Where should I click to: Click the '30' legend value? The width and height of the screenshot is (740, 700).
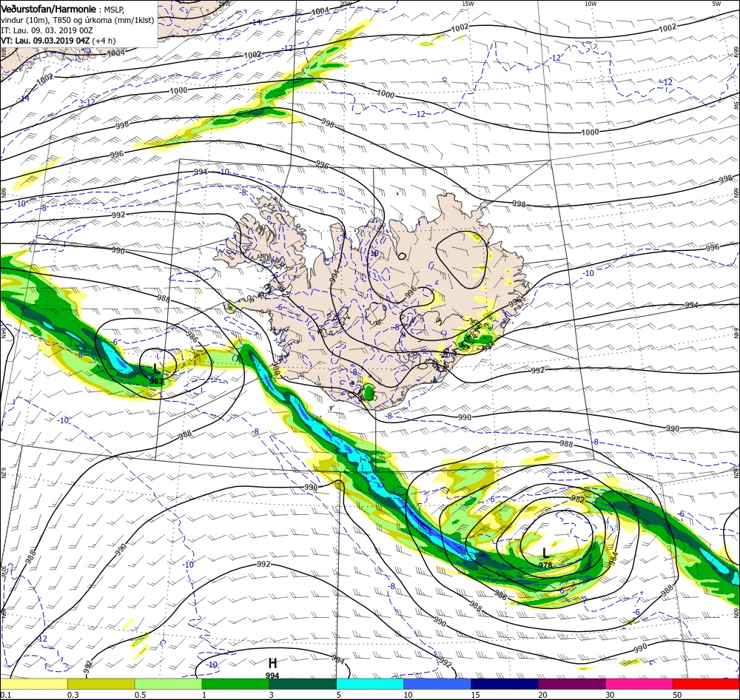610,695
